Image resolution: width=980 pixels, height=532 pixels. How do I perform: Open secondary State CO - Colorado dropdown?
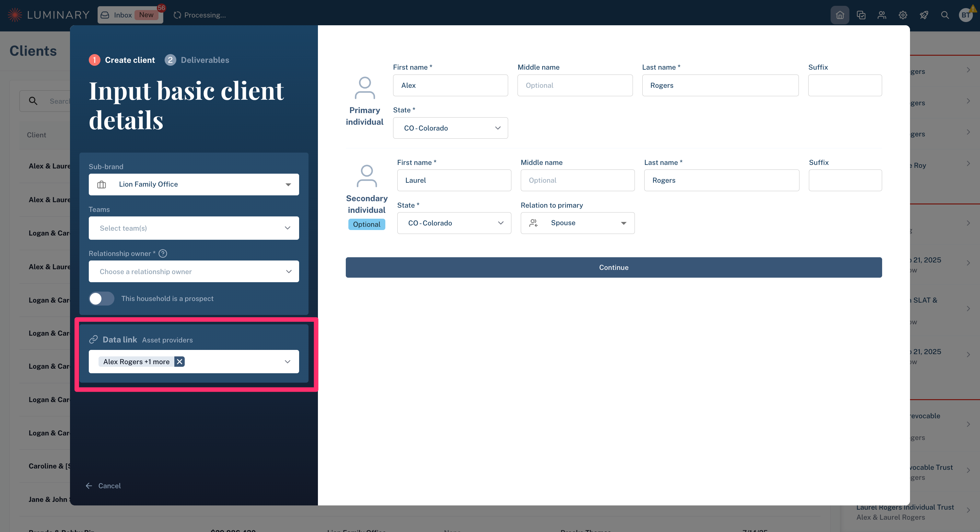click(454, 223)
